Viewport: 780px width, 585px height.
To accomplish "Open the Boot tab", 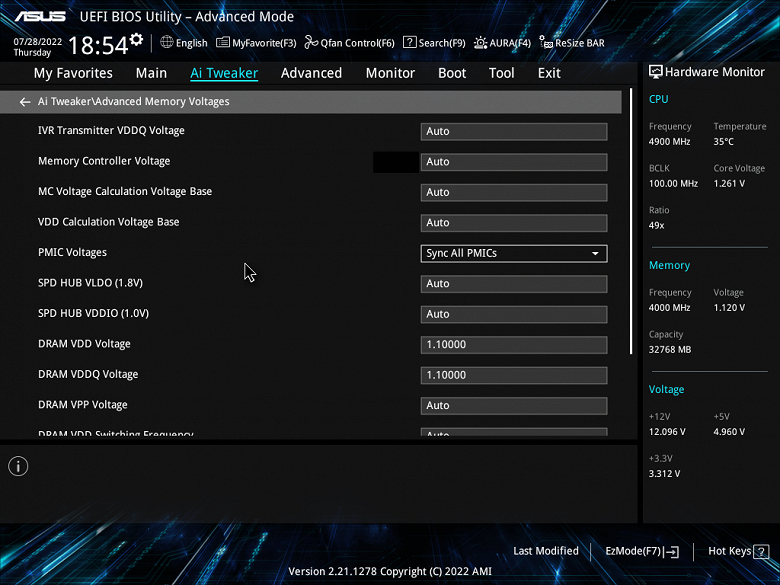I will 452,73.
